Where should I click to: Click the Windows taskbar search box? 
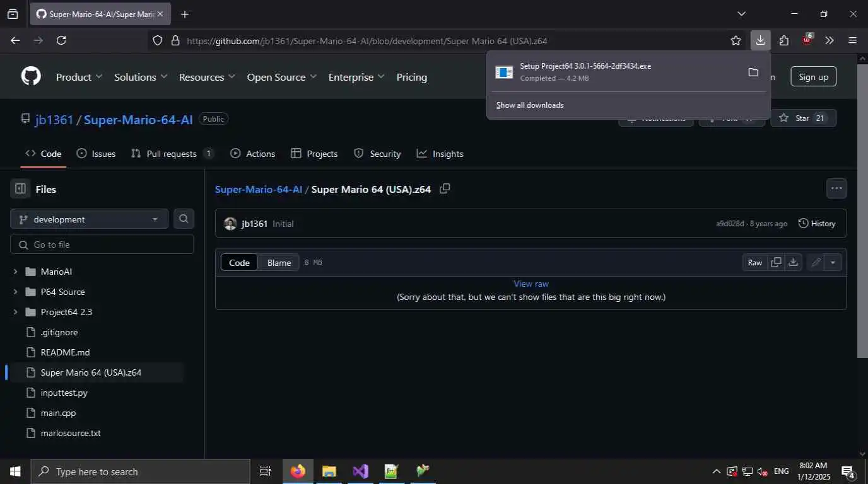coord(140,471)
